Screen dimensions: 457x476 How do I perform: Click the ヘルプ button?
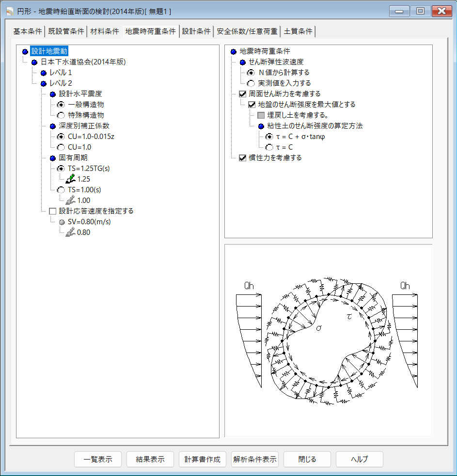coord(360,460)
